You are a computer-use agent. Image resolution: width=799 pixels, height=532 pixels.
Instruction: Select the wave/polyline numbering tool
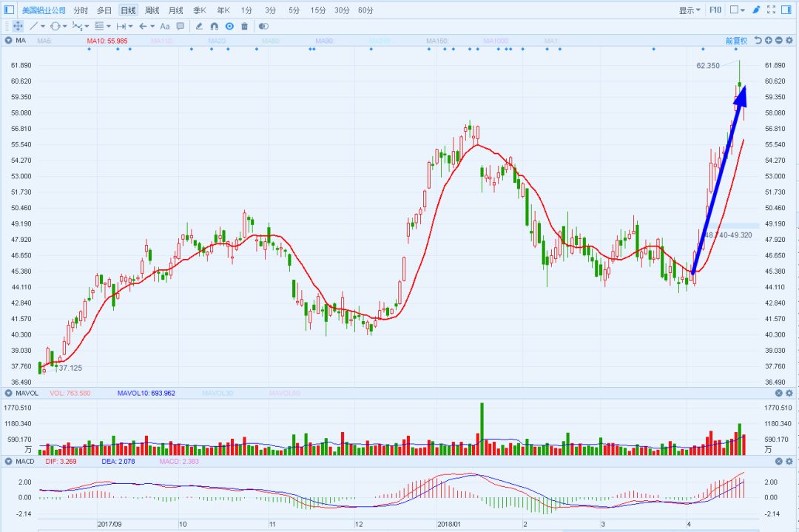click(77, 26)
